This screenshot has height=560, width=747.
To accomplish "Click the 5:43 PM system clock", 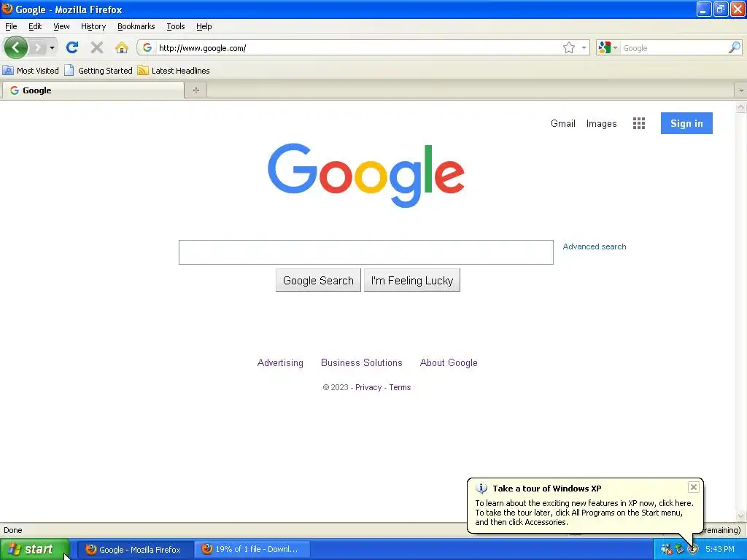I will (x=719, y=550).
